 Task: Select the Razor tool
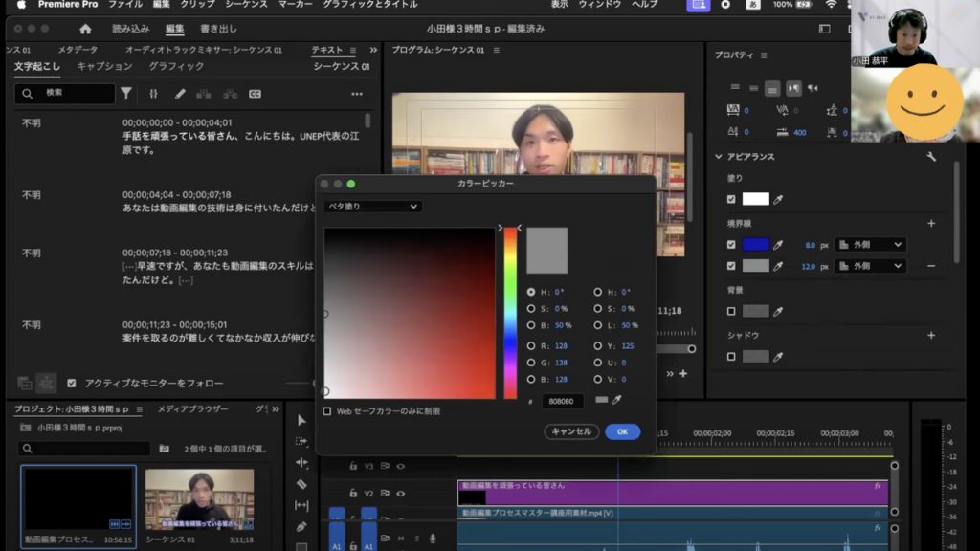[301, 484]
